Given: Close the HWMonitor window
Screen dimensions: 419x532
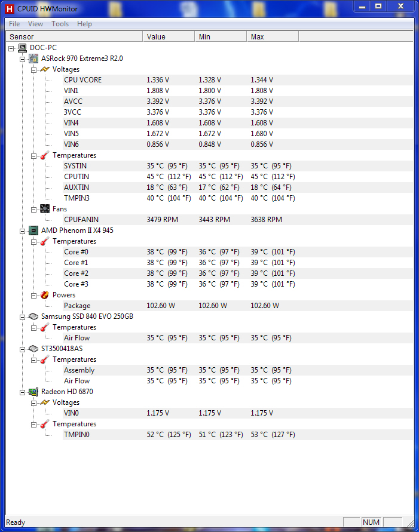Looking at the screenshot, I should coord(400,7).
